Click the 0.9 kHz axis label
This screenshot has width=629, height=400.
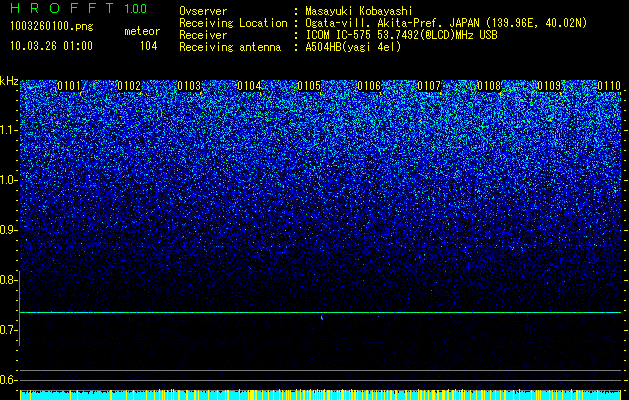coord(8,230)
